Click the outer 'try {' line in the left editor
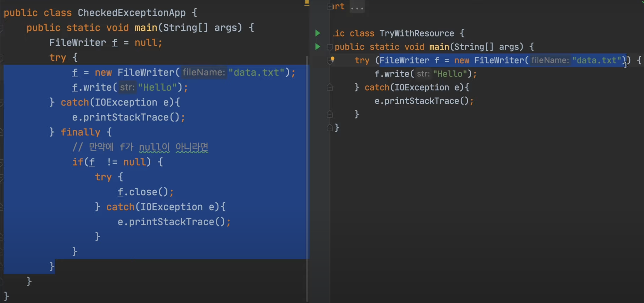644x303 pixels. [64, 57]
